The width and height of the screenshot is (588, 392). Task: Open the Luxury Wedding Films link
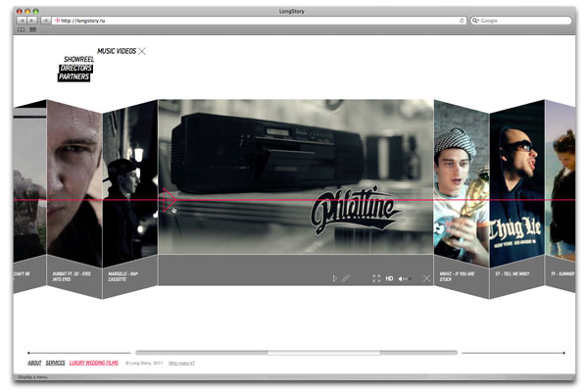[x=94, y=363]
